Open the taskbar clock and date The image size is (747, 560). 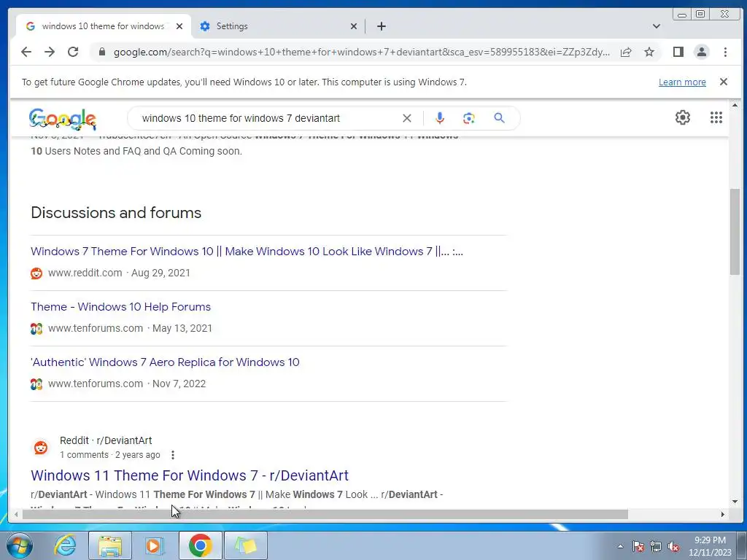[709, 546]
